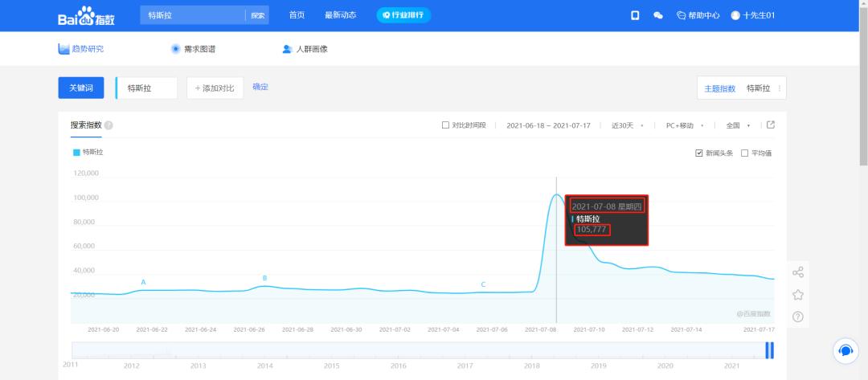The image size is (868, 380).
Task: Uncheck the 新闻头条 checkbox
Action: (698, 153)
